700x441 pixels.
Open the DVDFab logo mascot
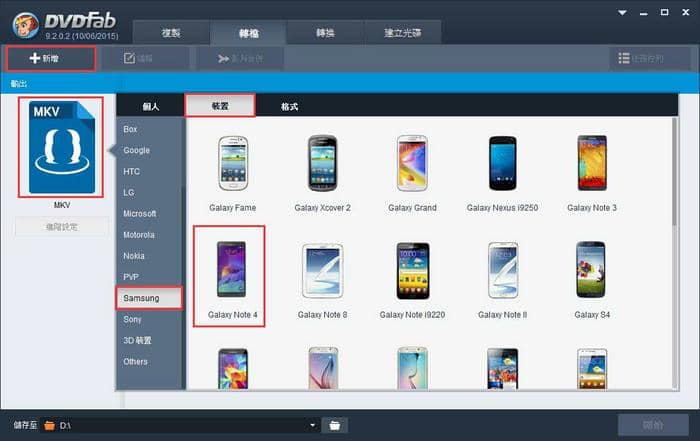tap(25, 25)
